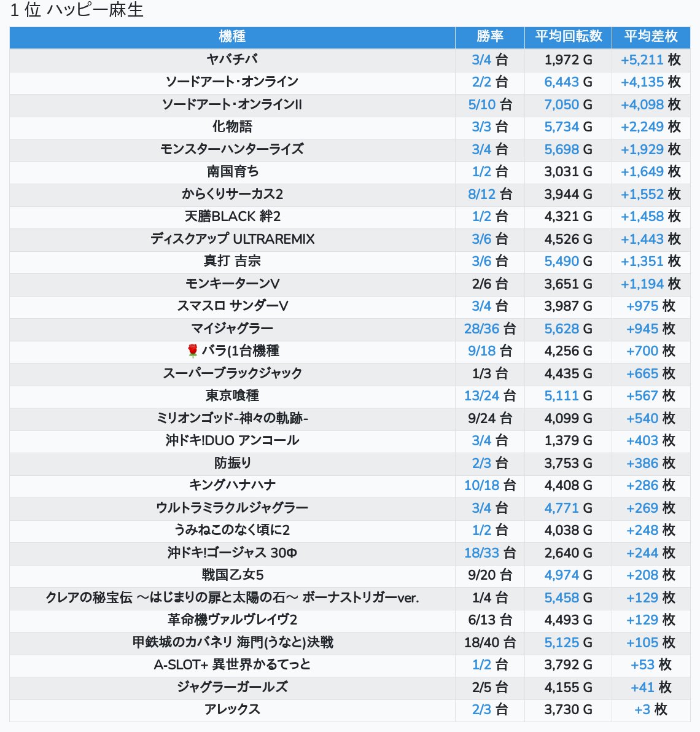Screen dimensions: 700x732
Task: Open the 18/33 台 win rate link
Action: tap(481, 553)
